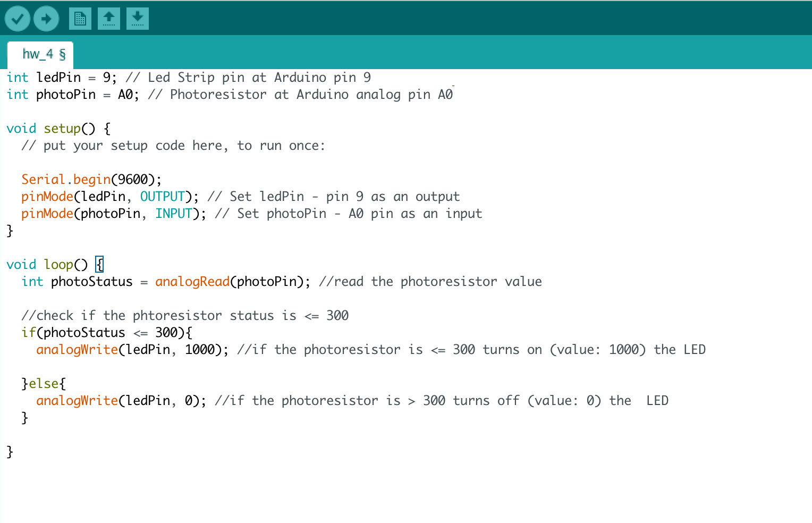Open a sketch with the up-arrow icon
This screenshot has width=812, height=523.
pyautogui.click(x=109, y=19)
